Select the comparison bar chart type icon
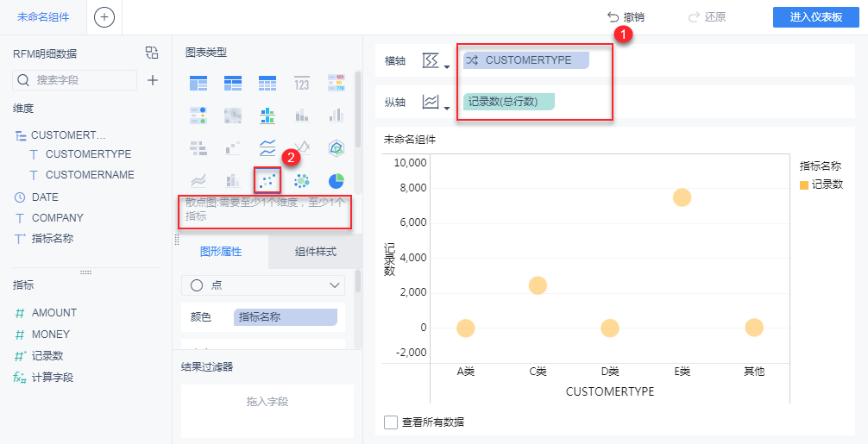Screen dimensions: 868x444 coord(198,147)
